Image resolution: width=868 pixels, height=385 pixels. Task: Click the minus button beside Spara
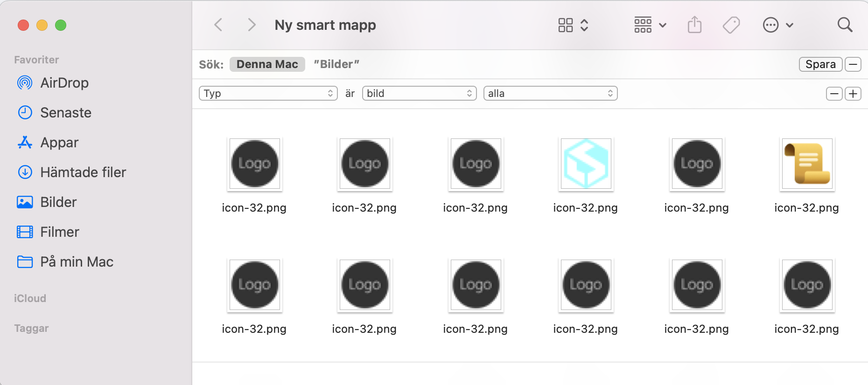point(853,64)
